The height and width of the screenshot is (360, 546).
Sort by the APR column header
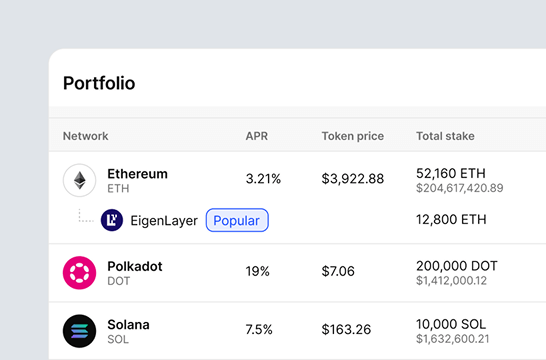click(x=257, y=136)
